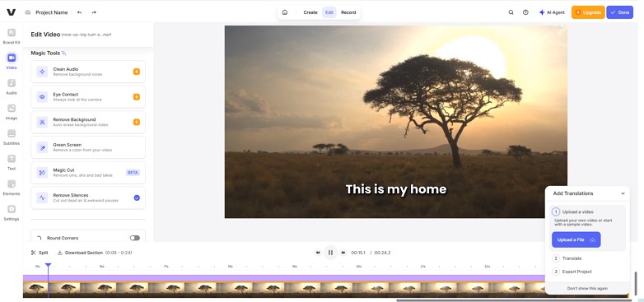Select the Remove Background tool

pyautogui.click(x=88, y=122)
